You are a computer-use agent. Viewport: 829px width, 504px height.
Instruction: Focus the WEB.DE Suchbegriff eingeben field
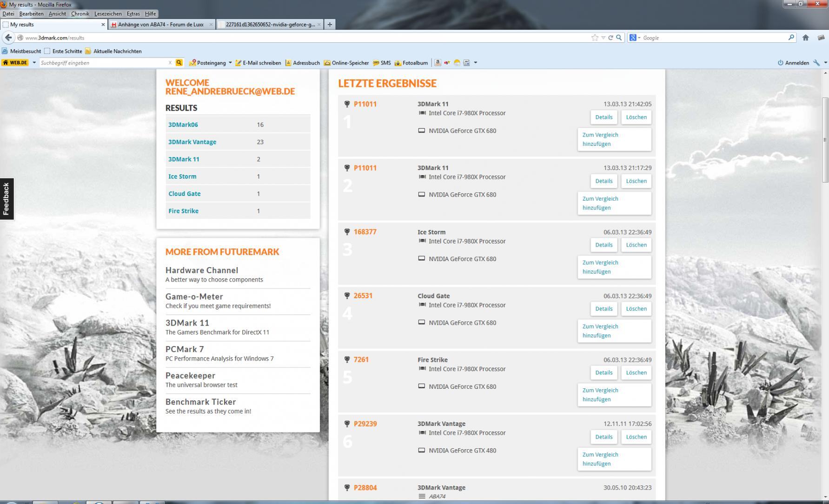tap(103, 63)
